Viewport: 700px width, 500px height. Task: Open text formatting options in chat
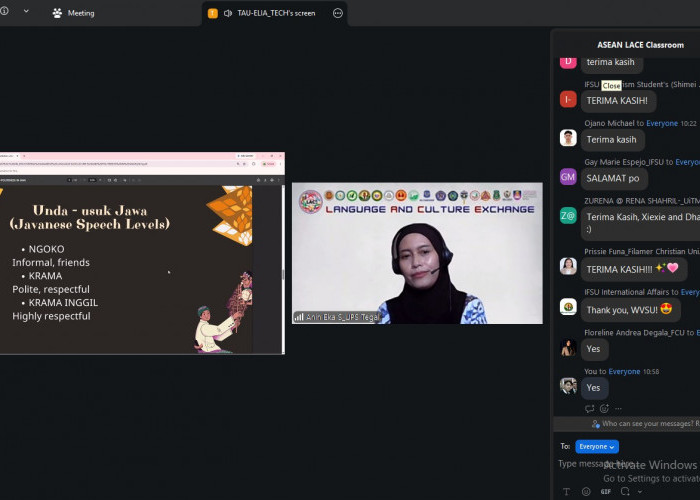point(566,492)
